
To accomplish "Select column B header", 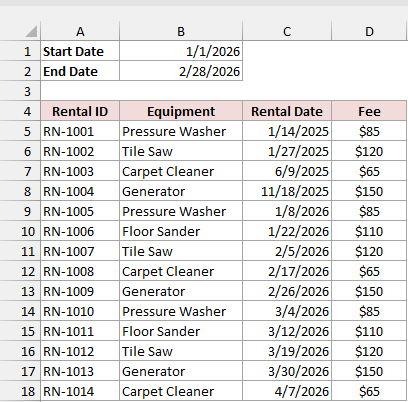I will tap(181, 32).
